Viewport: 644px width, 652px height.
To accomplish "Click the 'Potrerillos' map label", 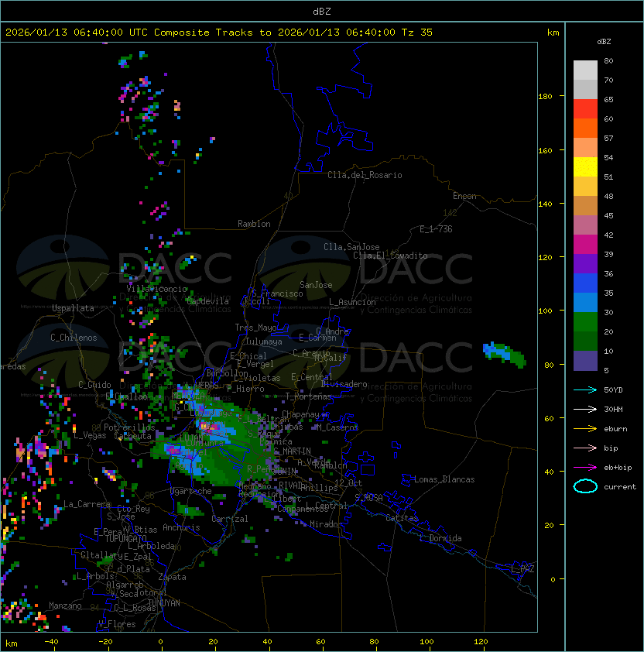I will 129,427.
